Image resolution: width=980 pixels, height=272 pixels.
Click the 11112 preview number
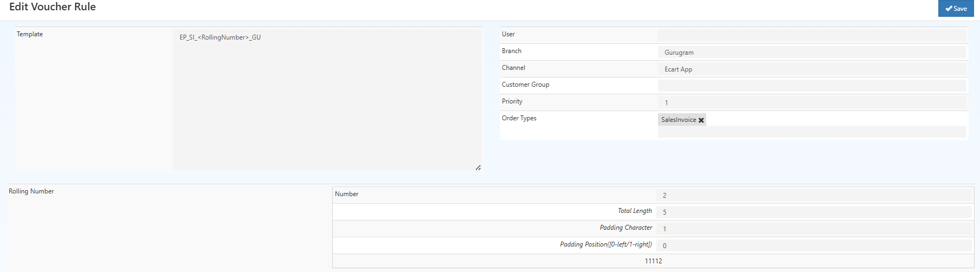(x=653, y=261)
